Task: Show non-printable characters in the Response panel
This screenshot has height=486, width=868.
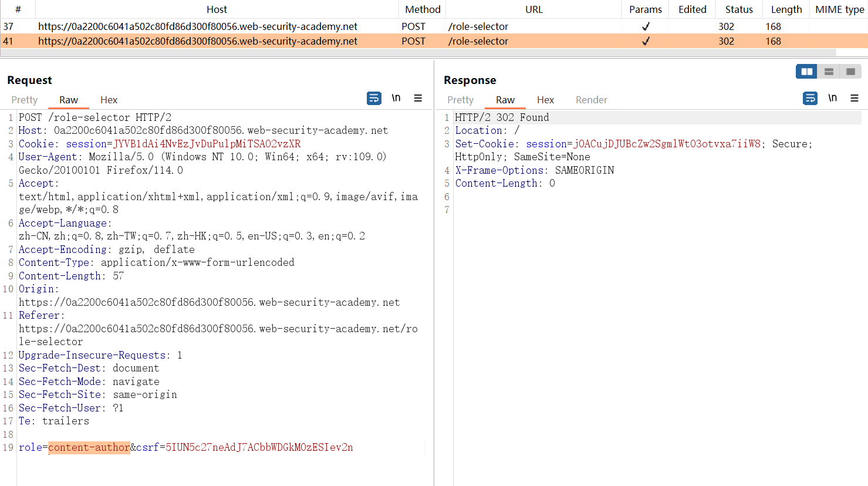Action: 832,98
